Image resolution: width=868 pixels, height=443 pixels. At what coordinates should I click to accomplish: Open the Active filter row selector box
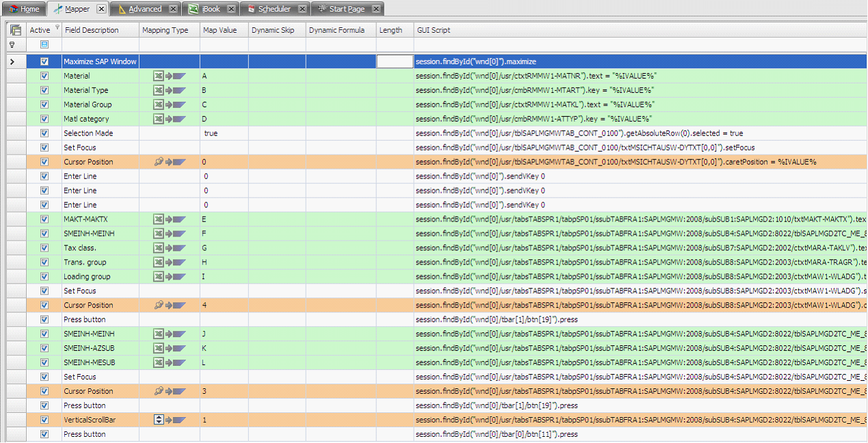tap(44, 44)
